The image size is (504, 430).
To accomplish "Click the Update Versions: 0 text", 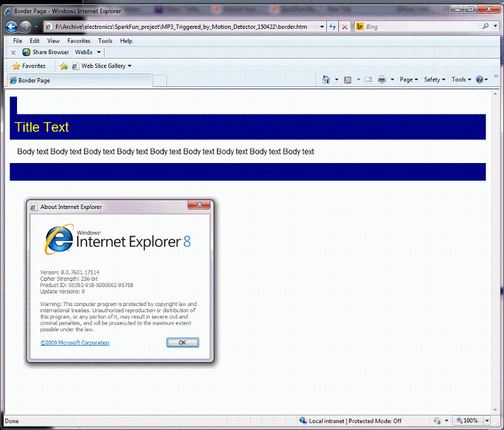I will [62, 291].
